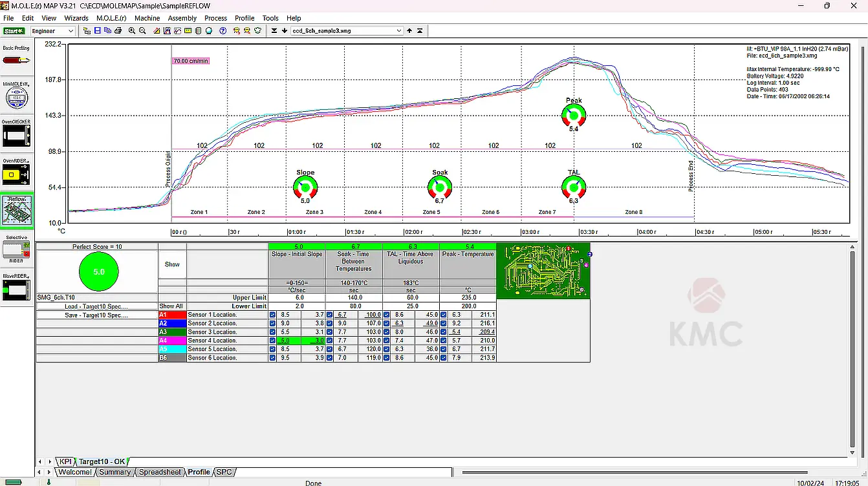The height and width of the screenshot is (486, 868).
Task: Open the Basic Profiling environment
Action: pos(17,59)
